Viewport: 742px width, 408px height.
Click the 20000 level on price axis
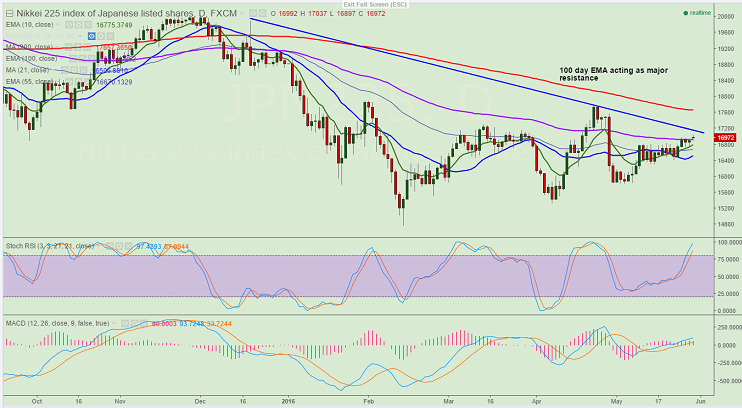click(x=725, y=17)
